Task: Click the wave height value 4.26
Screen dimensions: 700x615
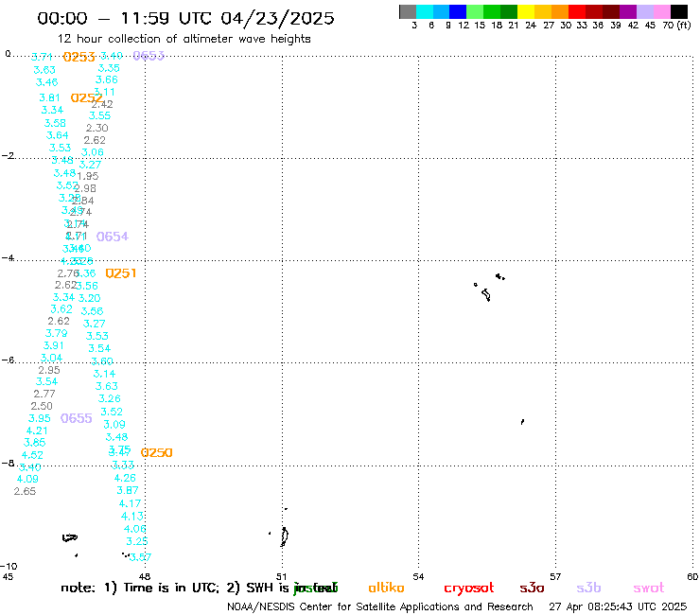Action: click(x=125, y=479)
